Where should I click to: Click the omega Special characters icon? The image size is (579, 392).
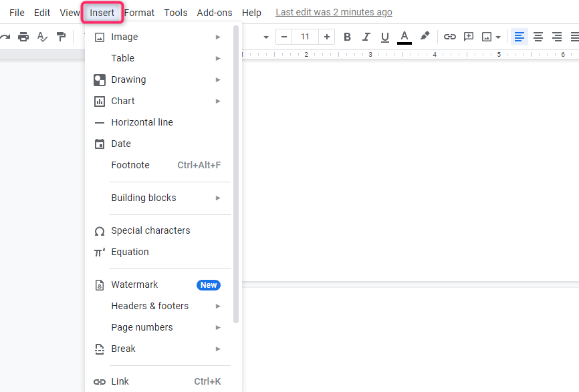(x=100, y=231)
